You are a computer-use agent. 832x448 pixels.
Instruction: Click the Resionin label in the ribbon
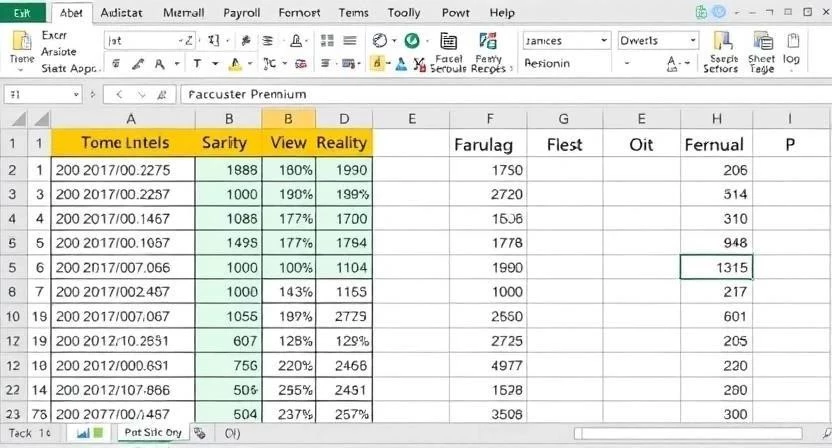pyautogui.click(x=547, y=63)
